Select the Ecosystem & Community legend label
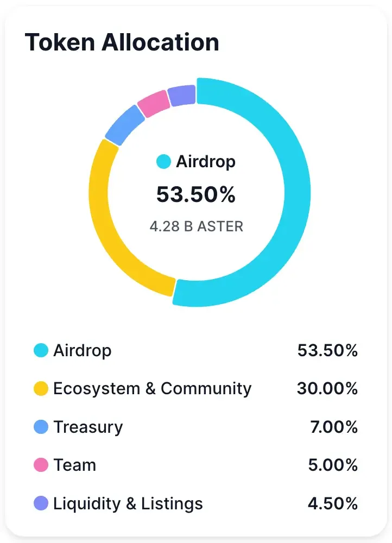The image size is (392, 543). [152, 389]
